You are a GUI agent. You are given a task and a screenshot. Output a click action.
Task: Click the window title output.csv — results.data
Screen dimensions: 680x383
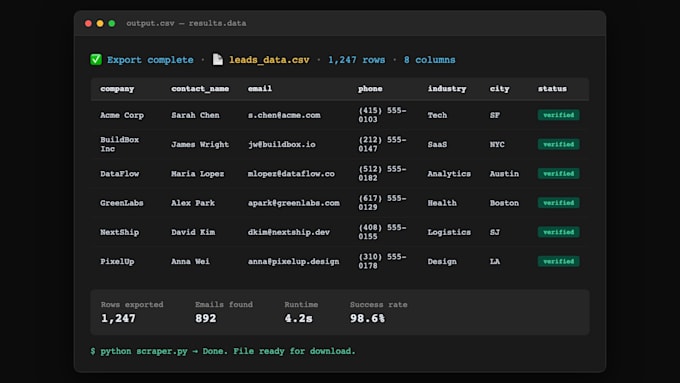pos(186,23)
